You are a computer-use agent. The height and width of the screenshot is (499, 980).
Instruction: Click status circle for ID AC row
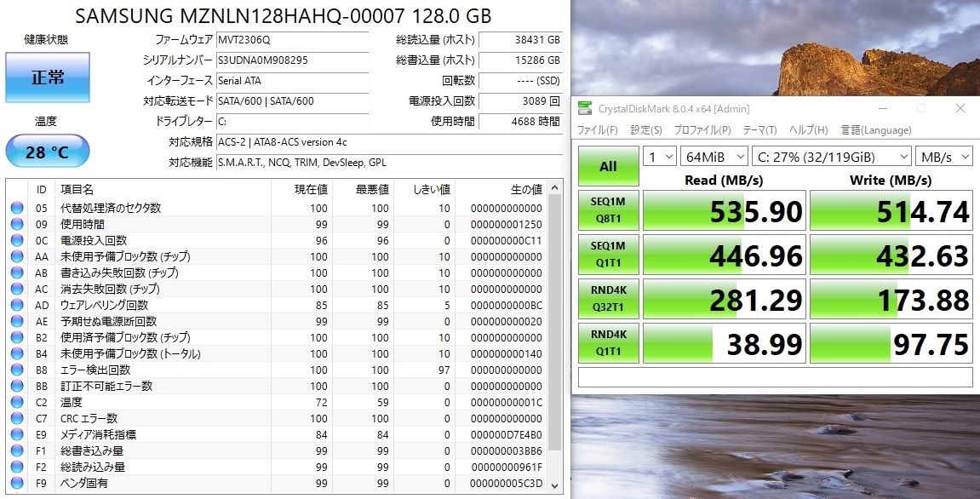17,289
